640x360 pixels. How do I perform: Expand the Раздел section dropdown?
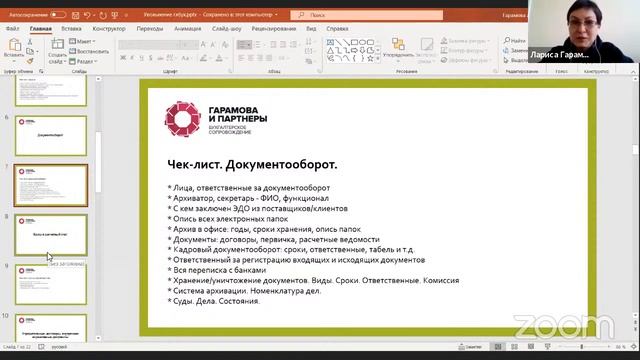[x=83, y=61]
